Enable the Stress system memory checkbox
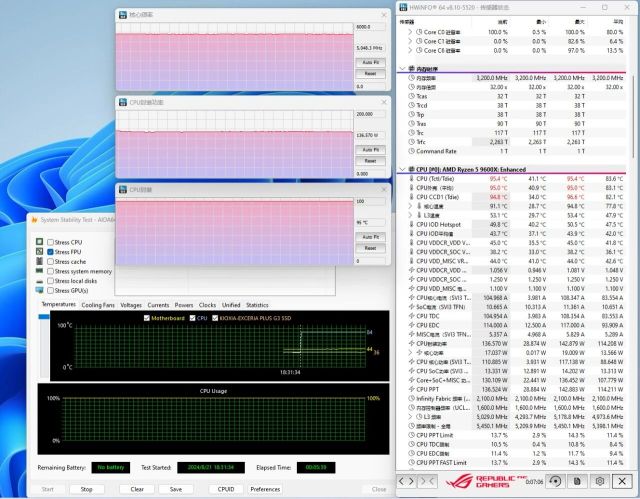 [50, 271]
